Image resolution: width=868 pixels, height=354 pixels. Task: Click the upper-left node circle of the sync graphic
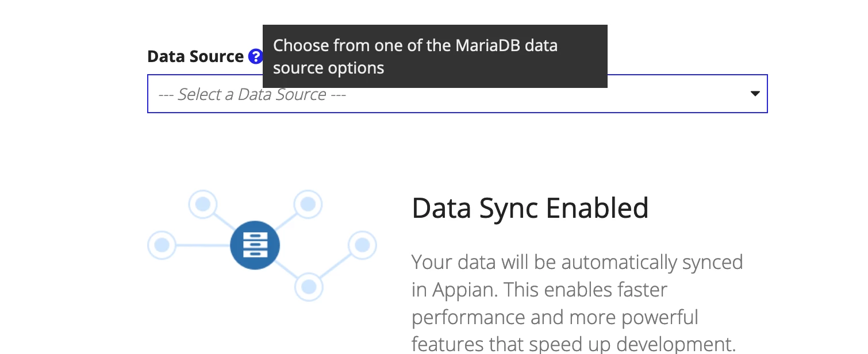point(202,204)
